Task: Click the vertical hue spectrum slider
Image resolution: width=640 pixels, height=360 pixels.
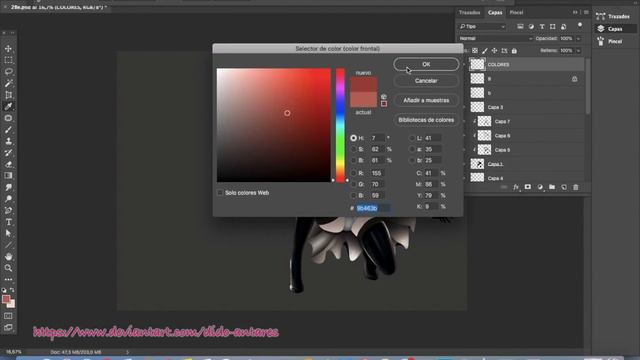Action: 340,125
